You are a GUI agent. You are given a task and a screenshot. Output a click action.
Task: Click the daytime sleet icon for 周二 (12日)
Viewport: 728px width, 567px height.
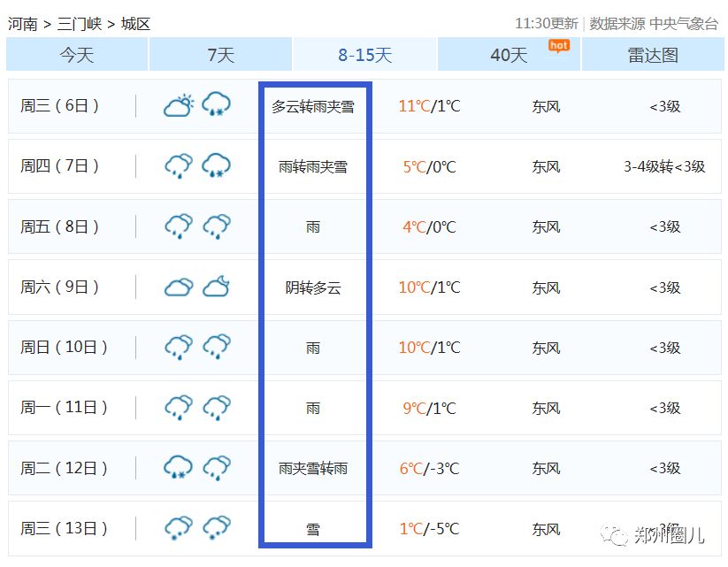(179, 468)
